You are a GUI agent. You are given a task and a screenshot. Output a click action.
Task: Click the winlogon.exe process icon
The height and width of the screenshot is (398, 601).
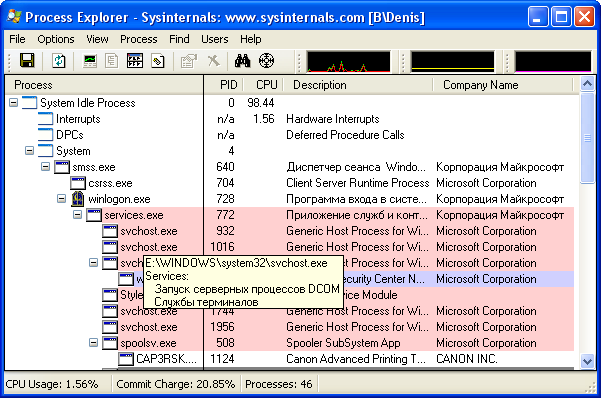78,199
